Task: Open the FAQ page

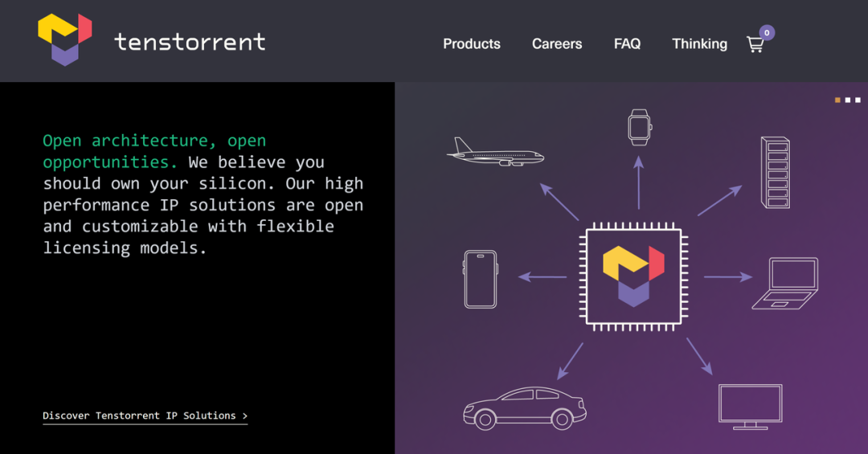Action: click(x=627, y=43)
